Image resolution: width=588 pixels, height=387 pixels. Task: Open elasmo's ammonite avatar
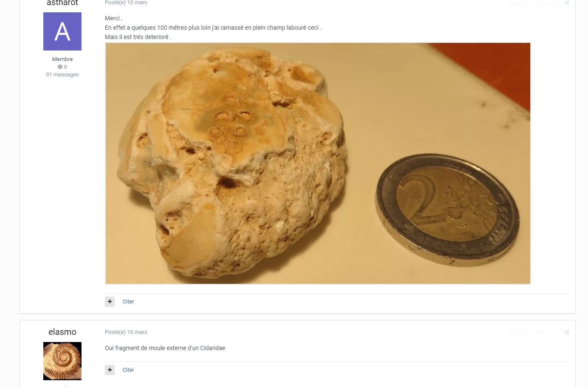tap(62, 361)
